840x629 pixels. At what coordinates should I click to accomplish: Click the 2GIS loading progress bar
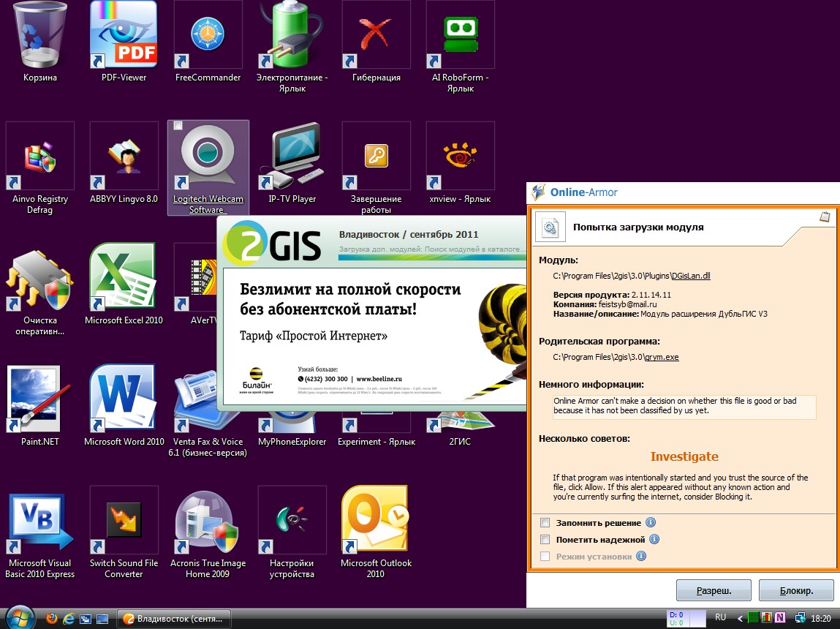(432, 257)
